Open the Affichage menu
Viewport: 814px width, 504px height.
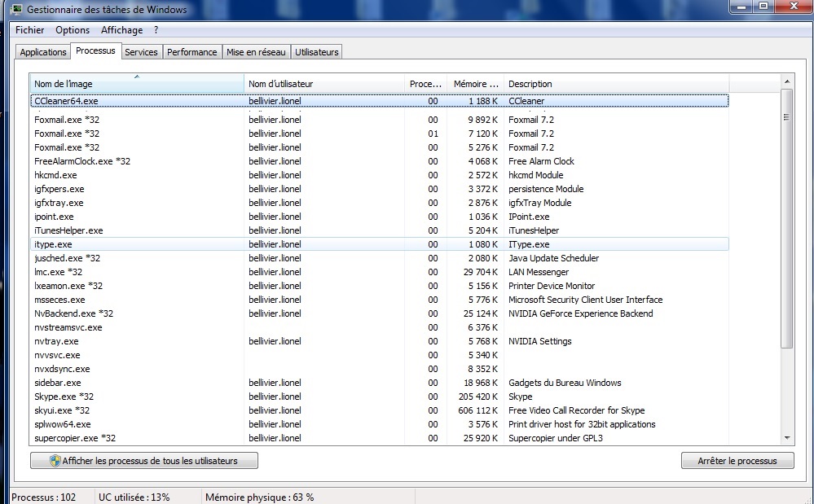(x=121, y=30)
